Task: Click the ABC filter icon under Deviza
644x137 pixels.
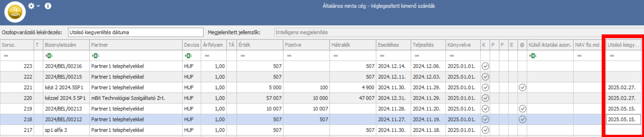Action: [188, 56]
